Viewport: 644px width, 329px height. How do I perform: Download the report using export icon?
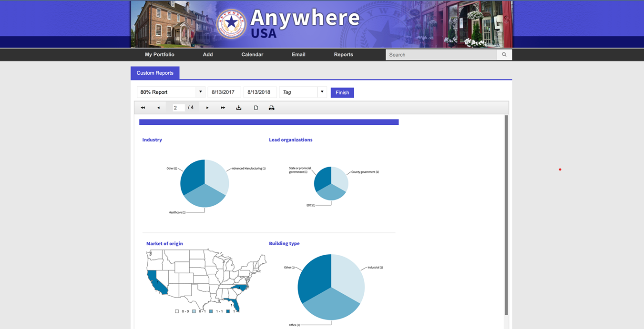click(x=239, y=108)
